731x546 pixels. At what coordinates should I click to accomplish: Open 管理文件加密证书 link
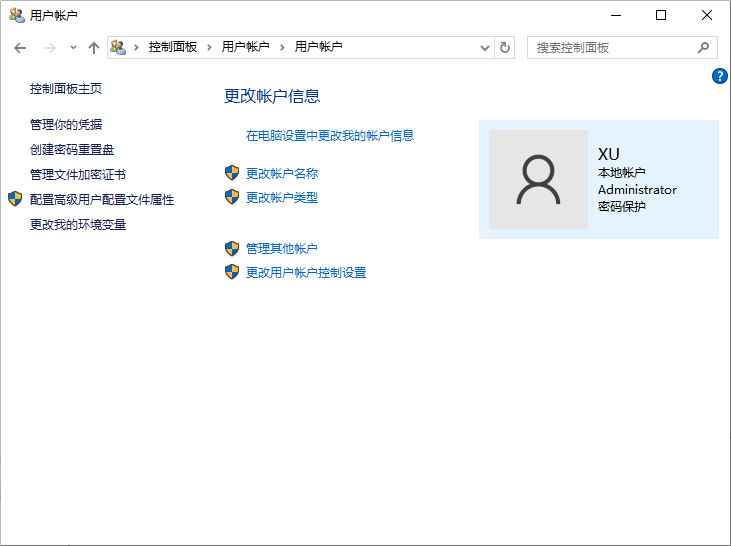[78, 175]
